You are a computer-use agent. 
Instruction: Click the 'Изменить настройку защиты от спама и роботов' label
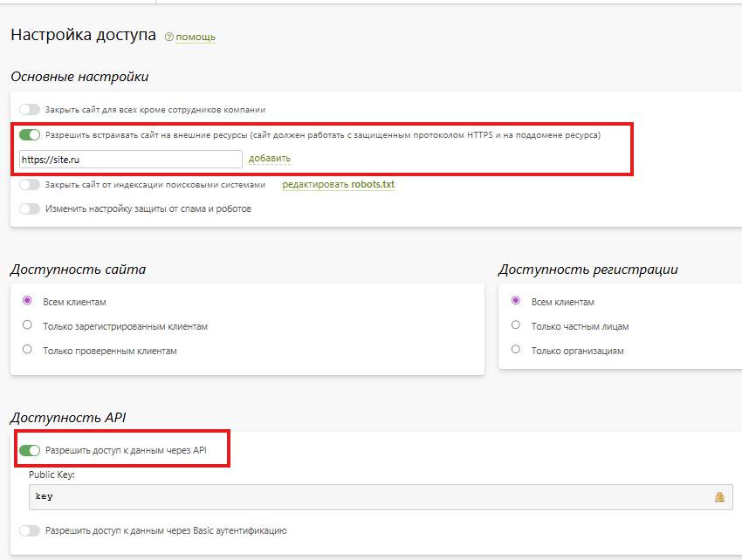[148, 209]
